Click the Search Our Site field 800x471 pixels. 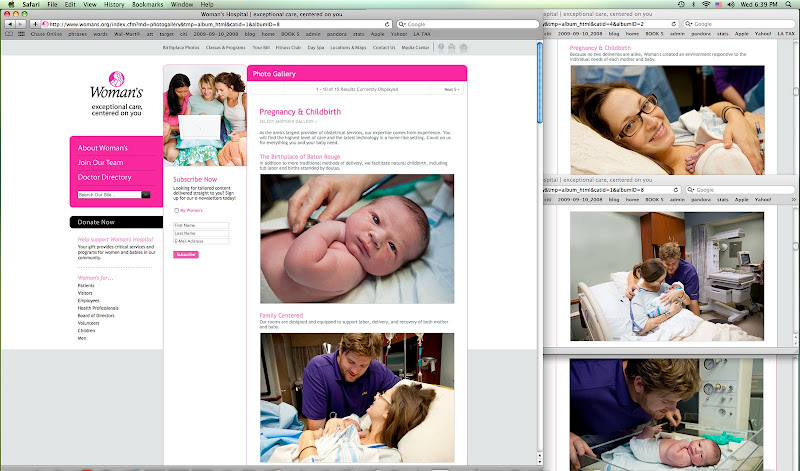tap(109, 194)
